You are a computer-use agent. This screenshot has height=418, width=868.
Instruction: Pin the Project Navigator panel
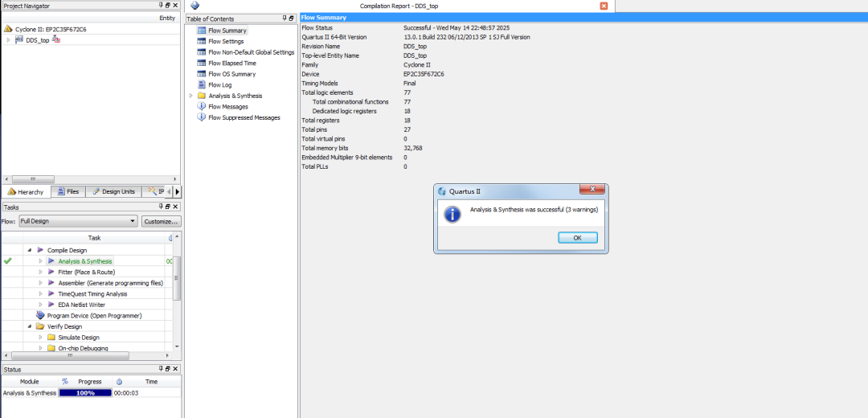pyautogui.click(x=160, y=6)
